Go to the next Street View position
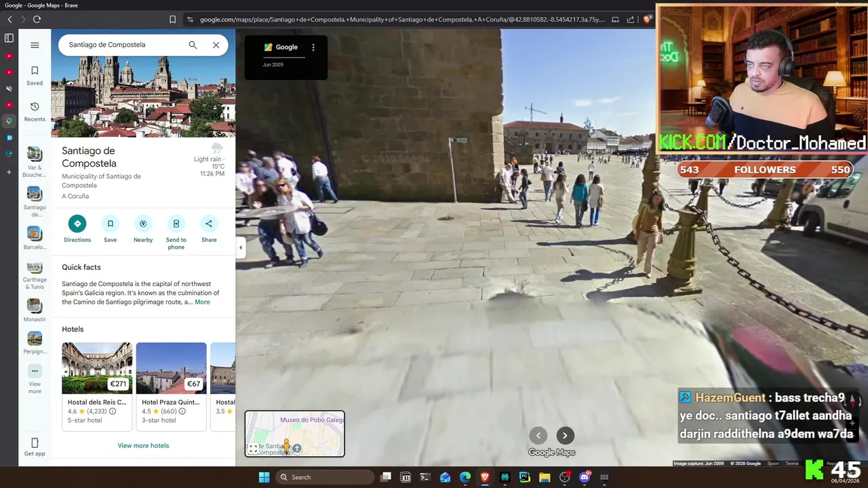The width and height of the screenshot is (868, 488). 565,436
